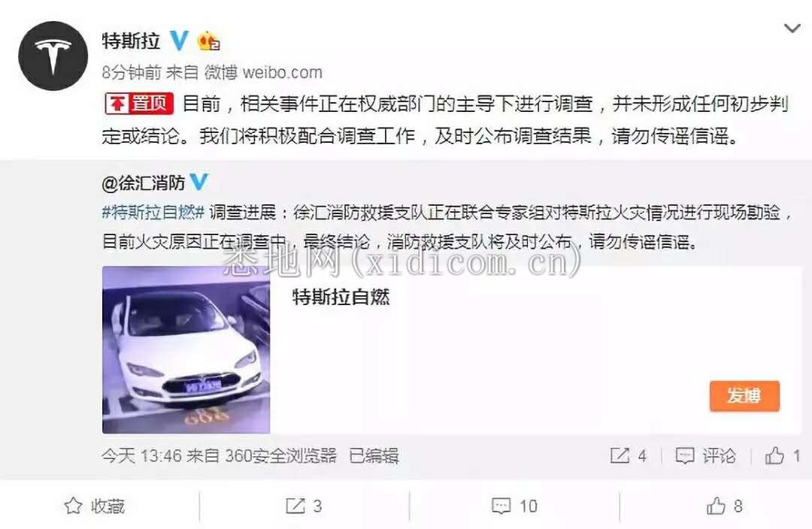Click the blue verified badge beside 特斯拉

coord(179,41)
